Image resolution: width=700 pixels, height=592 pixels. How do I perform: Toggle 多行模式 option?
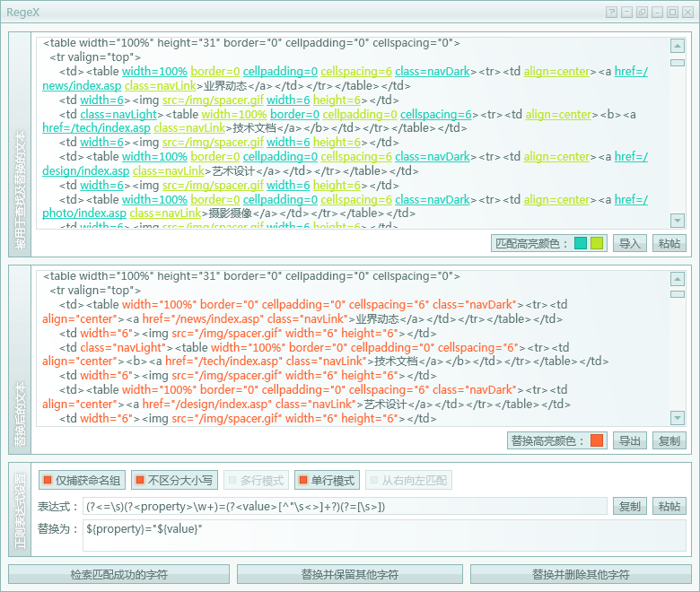point(257,480)
